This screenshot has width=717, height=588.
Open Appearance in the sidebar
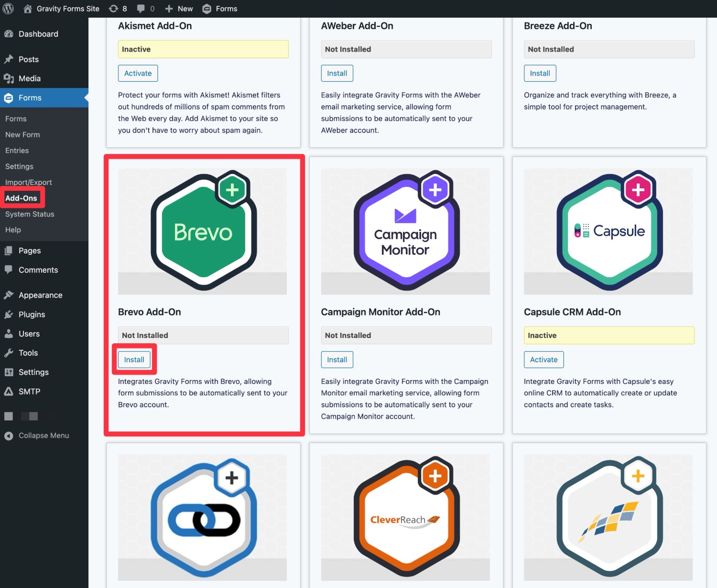point(41,295)
